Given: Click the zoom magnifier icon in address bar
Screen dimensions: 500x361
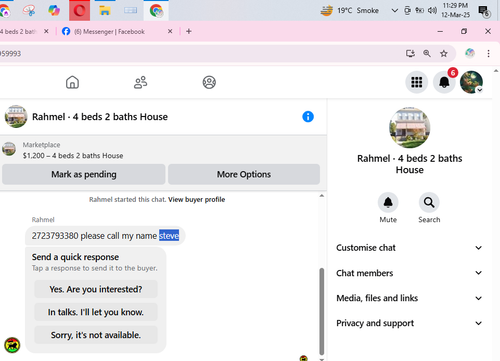Looking at the screenshot, I should (427, 54).
